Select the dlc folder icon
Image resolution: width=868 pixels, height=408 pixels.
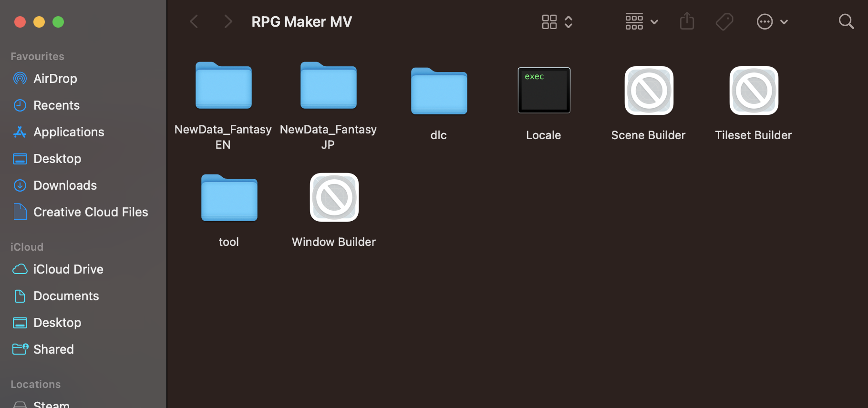439,91
